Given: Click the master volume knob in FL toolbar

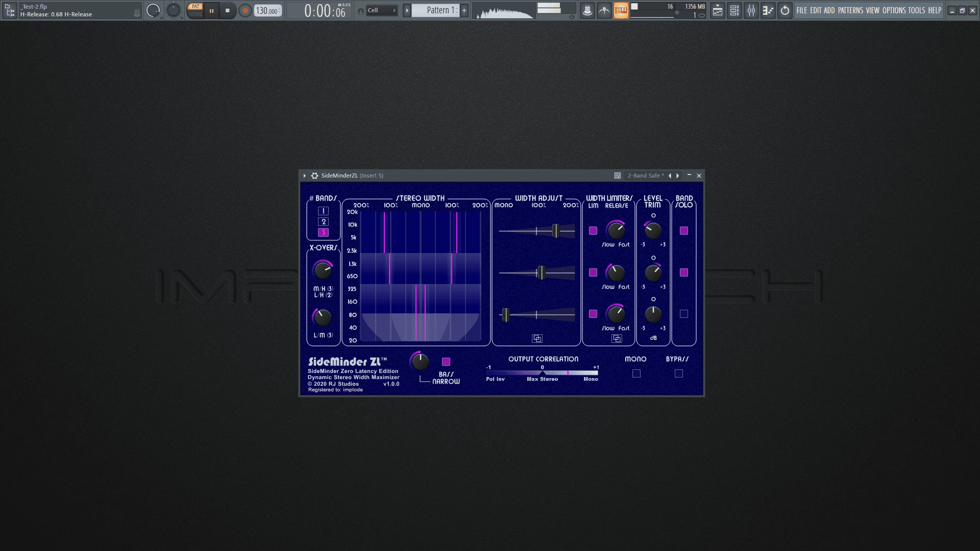Looking at the screenshot, I should pos(153,10).
